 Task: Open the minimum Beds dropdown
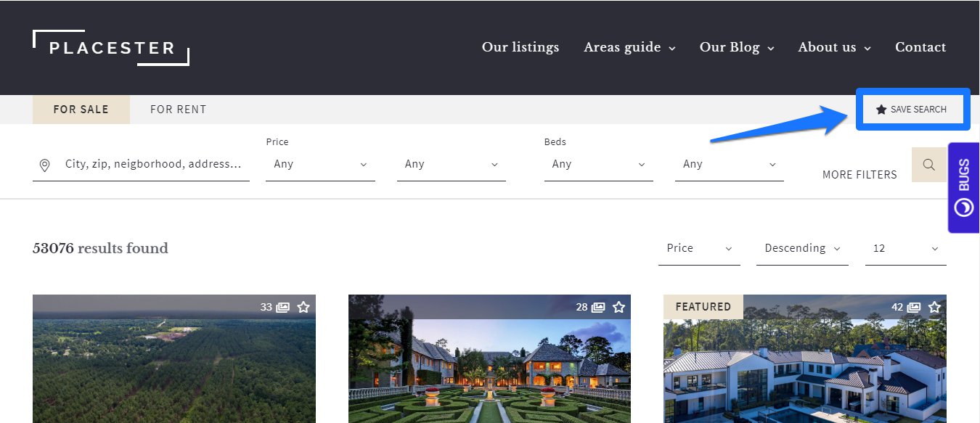point(599,165)
